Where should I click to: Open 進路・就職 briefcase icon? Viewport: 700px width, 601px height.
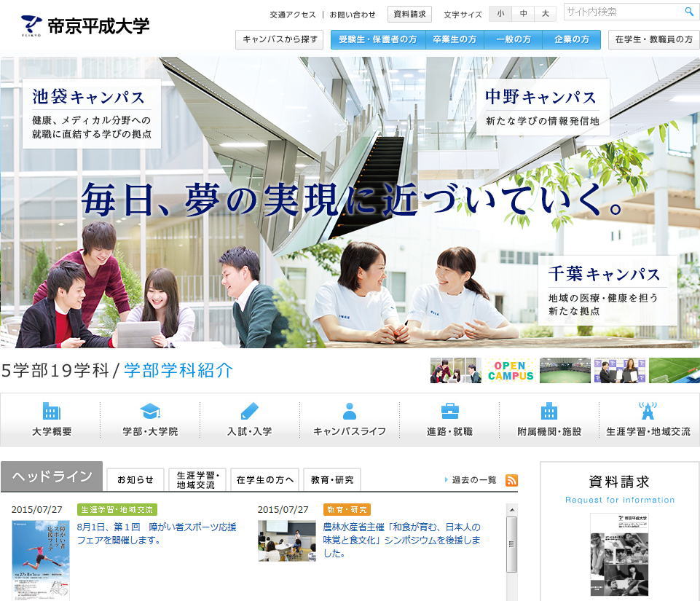[x=449, y=412]
